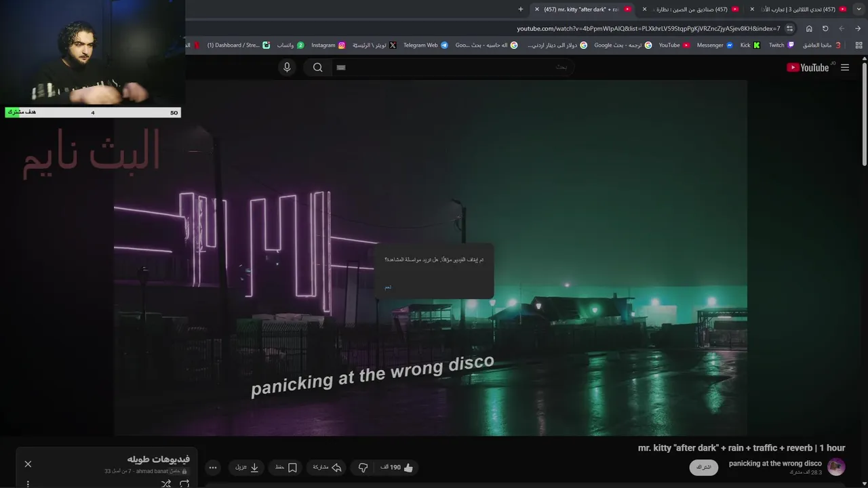
Task: Save the video with the حفظ bookmark button
Action: click(x=286, y=467)
